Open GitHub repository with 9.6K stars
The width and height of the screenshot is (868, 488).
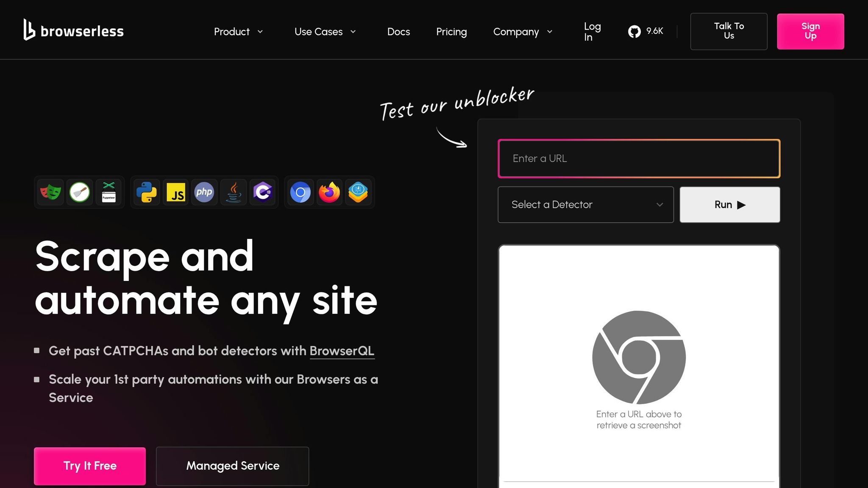645,31
